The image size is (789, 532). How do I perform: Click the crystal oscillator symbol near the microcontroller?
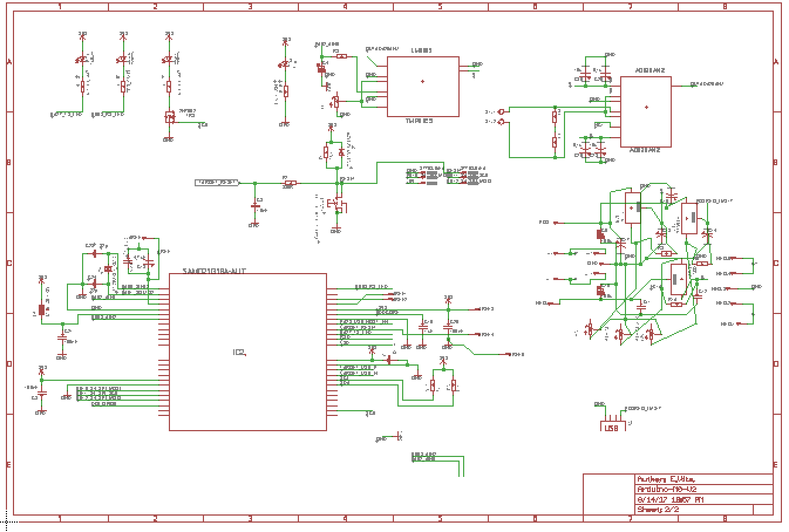108,269
